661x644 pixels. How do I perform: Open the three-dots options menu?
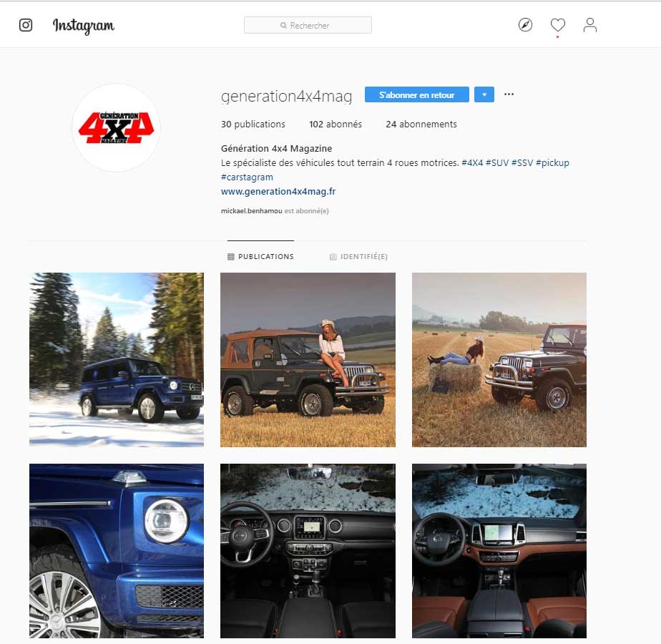click(509, 94)
